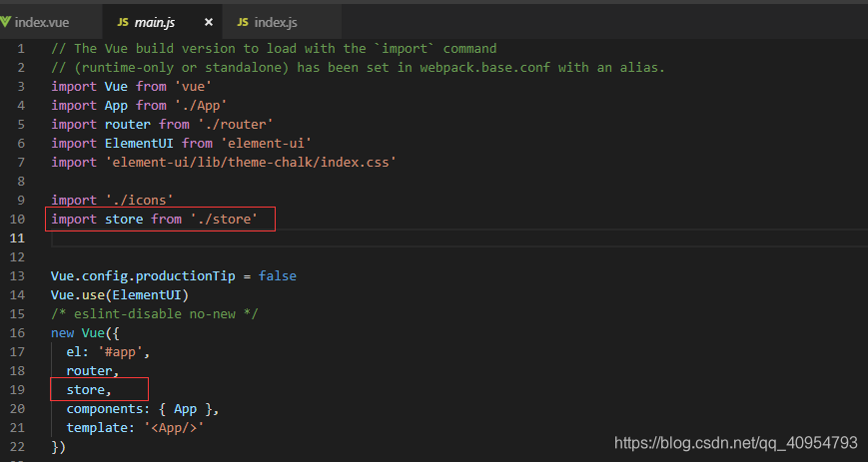Click line number 19 in the gutter

(17, 389)
